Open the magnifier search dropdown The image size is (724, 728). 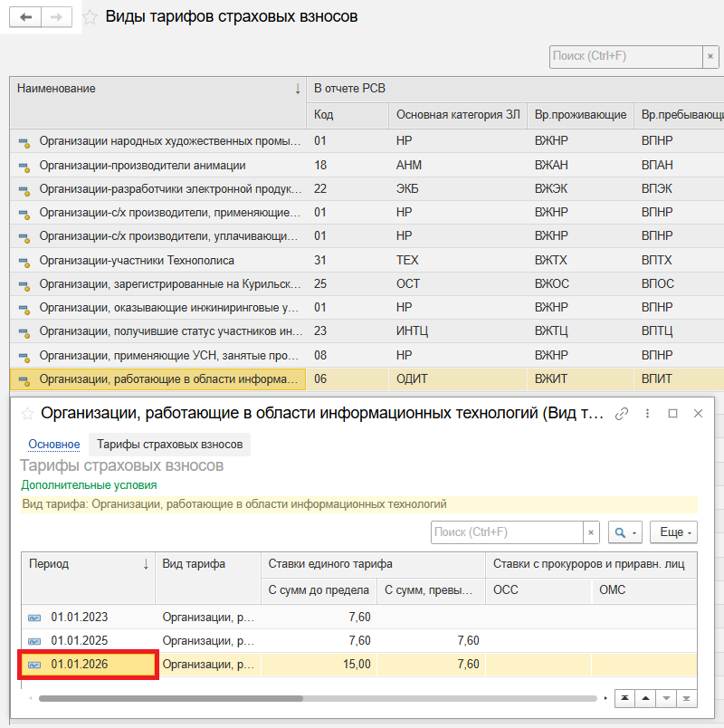pyautogui.click(x=625, y=532)
